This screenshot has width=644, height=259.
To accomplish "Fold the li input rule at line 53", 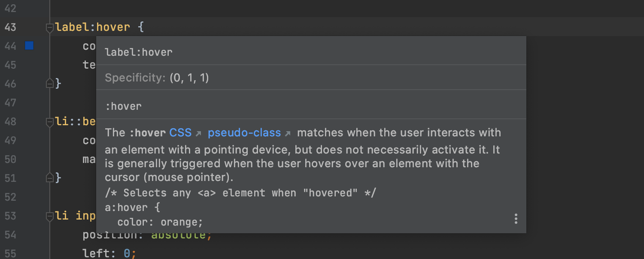I will pos(50,217).
